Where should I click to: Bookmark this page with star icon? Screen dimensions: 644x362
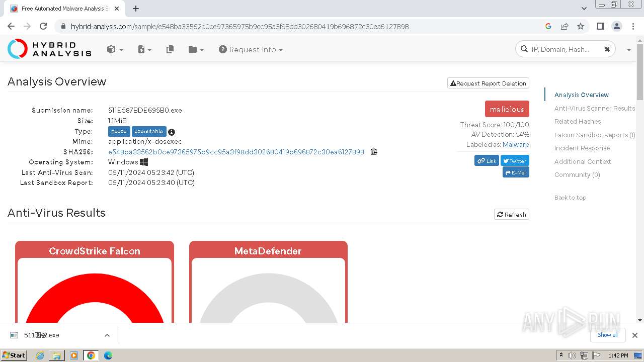coord(581,26)
